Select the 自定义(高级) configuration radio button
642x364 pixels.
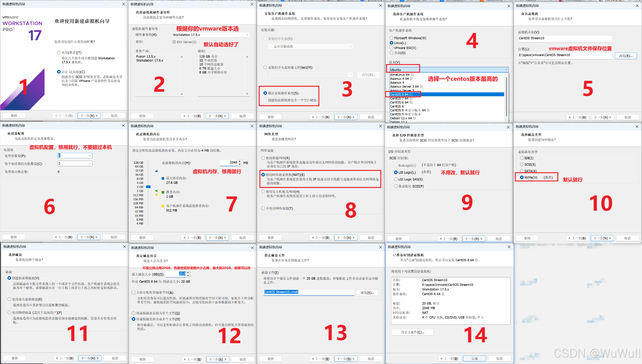coord(59,72)
